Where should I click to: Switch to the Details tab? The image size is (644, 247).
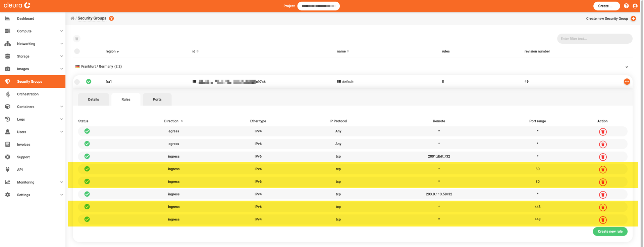pyautogui.click(x=93, y=99)
